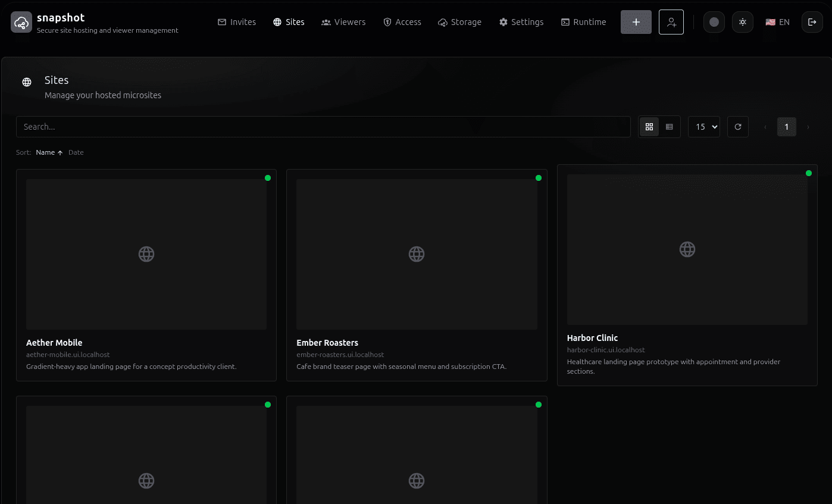Click the logout icon in the header
This screenshot has width=832, height=504.
click(x=812, y=22)
